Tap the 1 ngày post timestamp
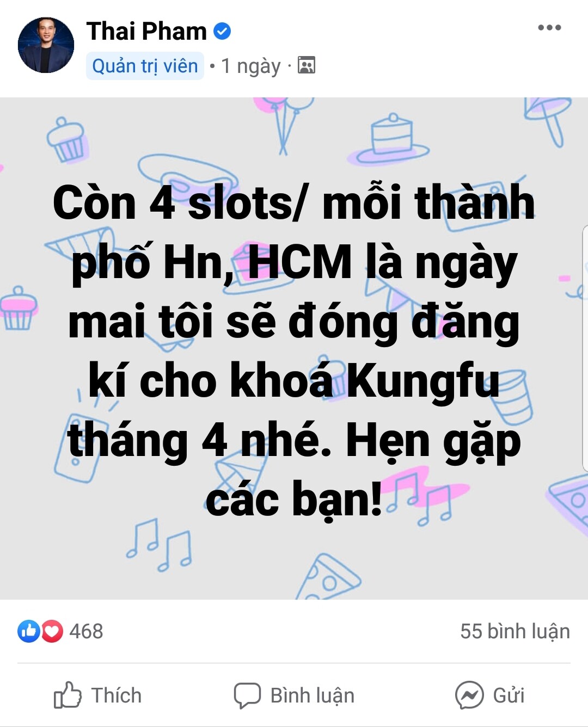Image resolution: width=588 pixels, height=727 pixels. click(250, 66)
